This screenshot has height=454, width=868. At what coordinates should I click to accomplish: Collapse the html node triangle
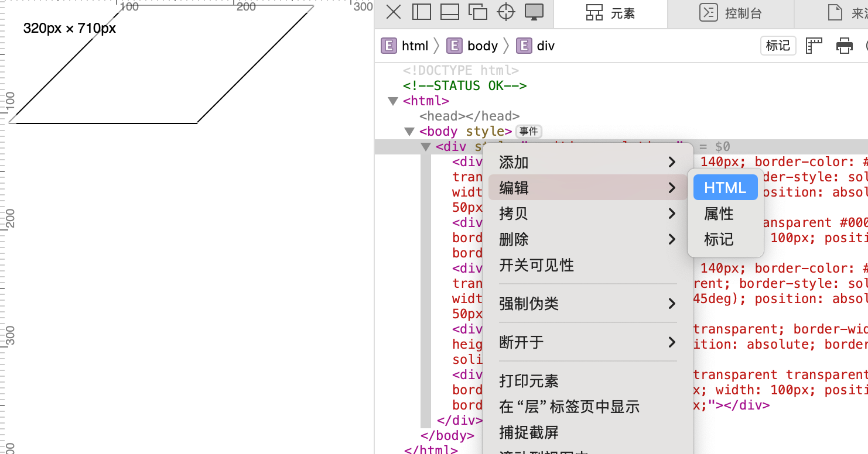click(393, 101)
